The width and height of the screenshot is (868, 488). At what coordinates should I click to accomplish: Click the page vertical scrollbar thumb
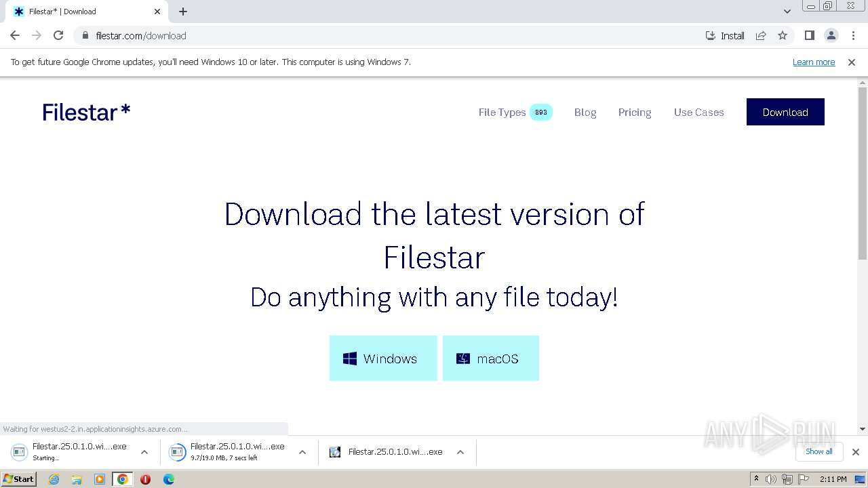pyautogui.click(x=863, y=173)
